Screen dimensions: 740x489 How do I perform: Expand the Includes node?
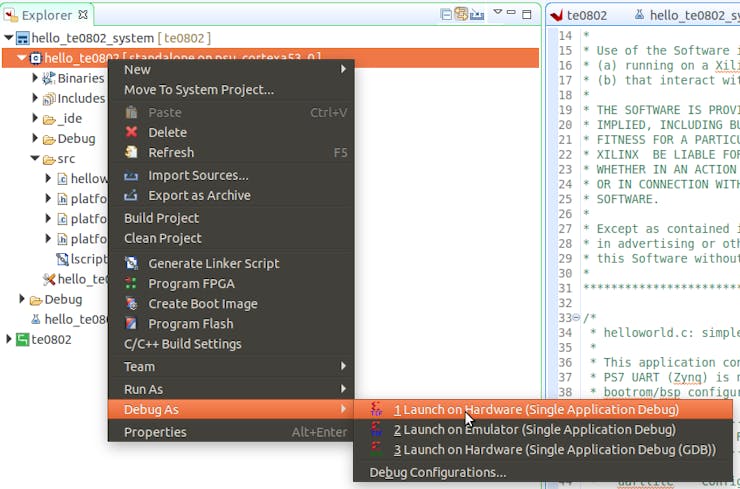(34, 98)
